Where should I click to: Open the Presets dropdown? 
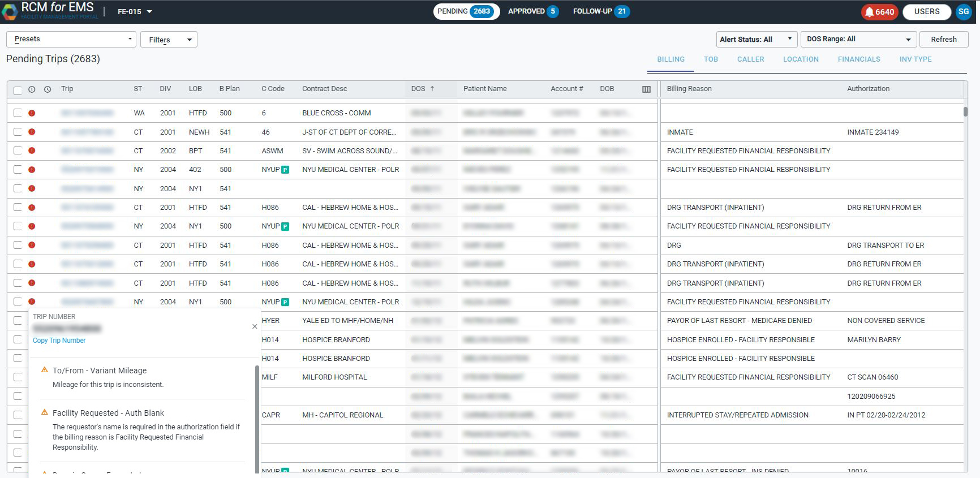(71, 39)
